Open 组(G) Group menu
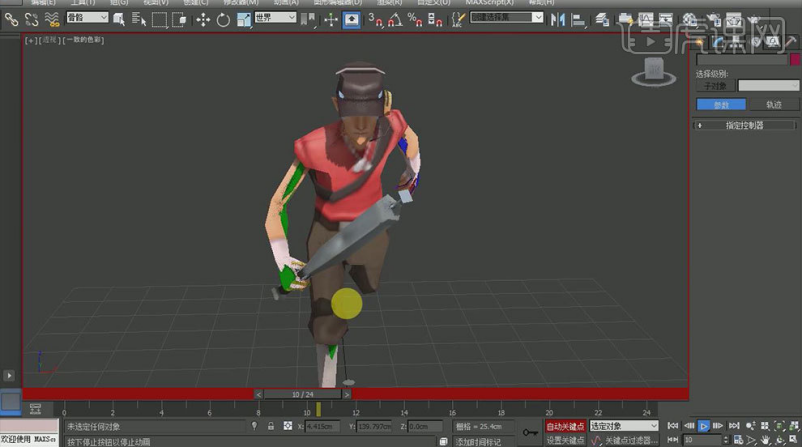 (119, 3)
